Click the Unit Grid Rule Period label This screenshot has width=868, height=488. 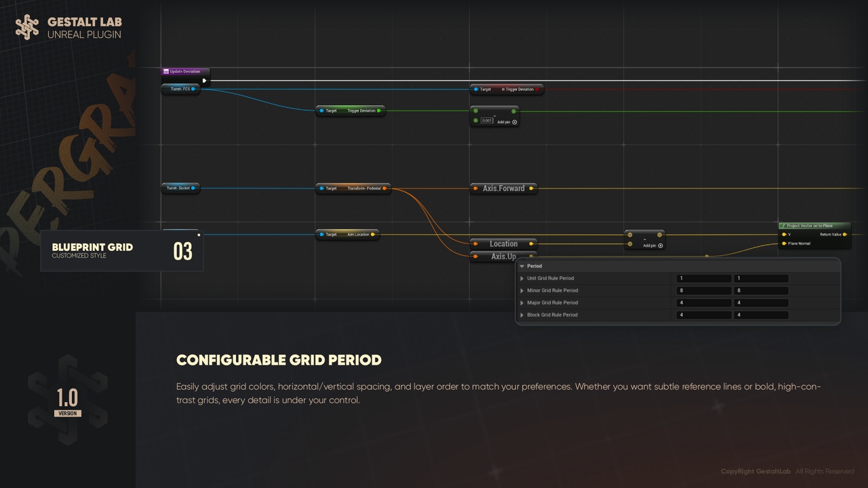point(551,279)
